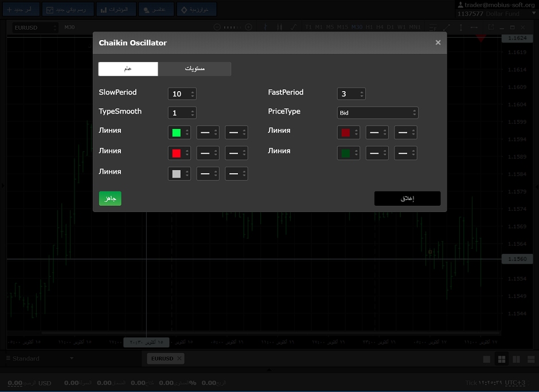Select the four-pane grid layout icon
This screenshot has width=539, height=392.
502,359
